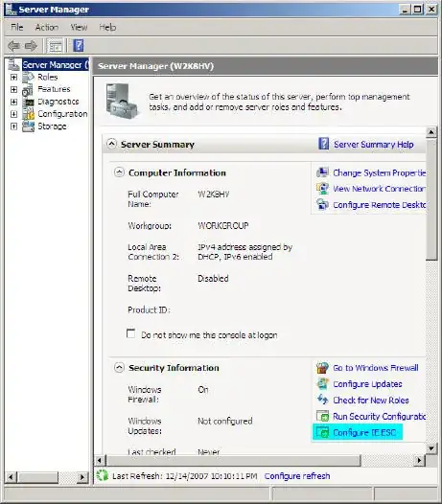The height and width of the screenshot is (504, 442).
Task: Open Configure Remote Desktop link
Action: (380, 205)
